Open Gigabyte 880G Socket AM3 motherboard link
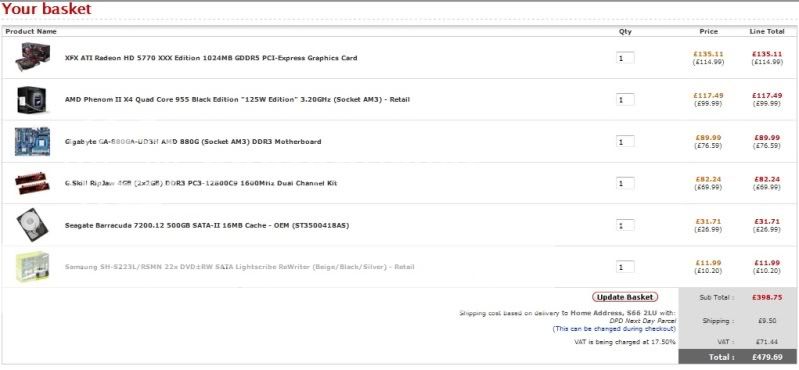The image size is (799, 370). tap(193, 142)
